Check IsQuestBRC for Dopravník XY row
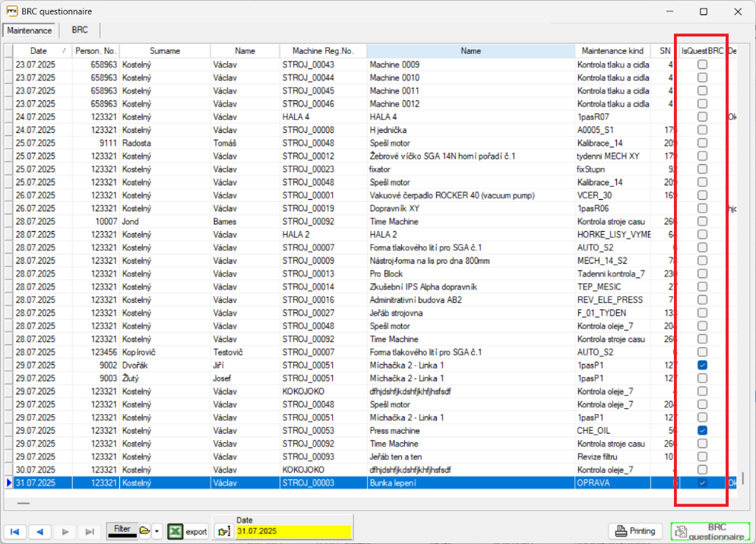 click(703, 208)
